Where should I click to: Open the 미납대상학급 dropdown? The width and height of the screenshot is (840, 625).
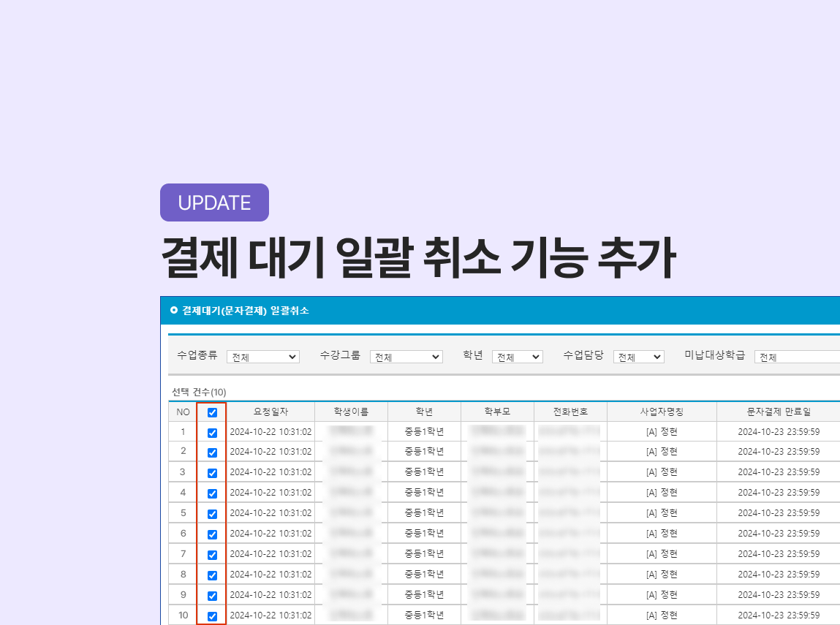[797, 357]
